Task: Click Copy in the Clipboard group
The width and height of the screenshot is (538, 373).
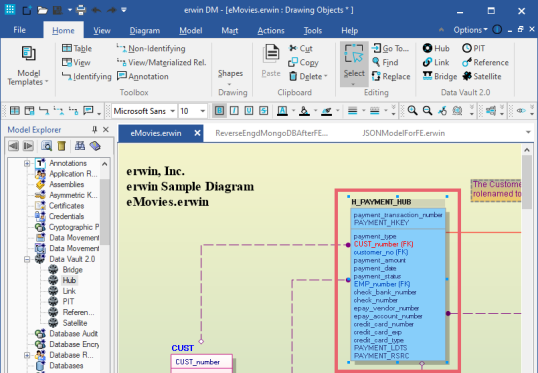Action: tap(304, 62)
